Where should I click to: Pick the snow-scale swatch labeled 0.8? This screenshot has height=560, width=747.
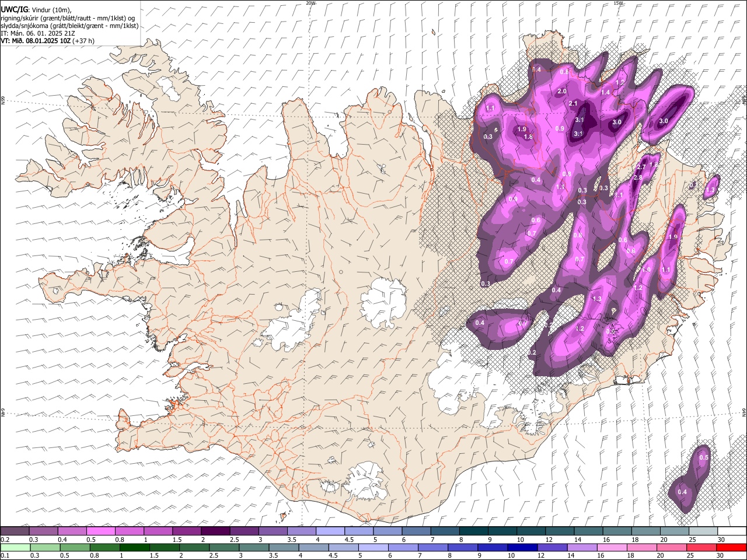point(129,531)
